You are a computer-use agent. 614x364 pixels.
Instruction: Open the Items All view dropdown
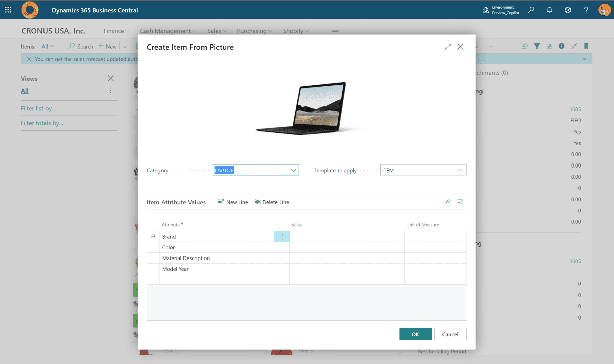click(x=48, y=46)
